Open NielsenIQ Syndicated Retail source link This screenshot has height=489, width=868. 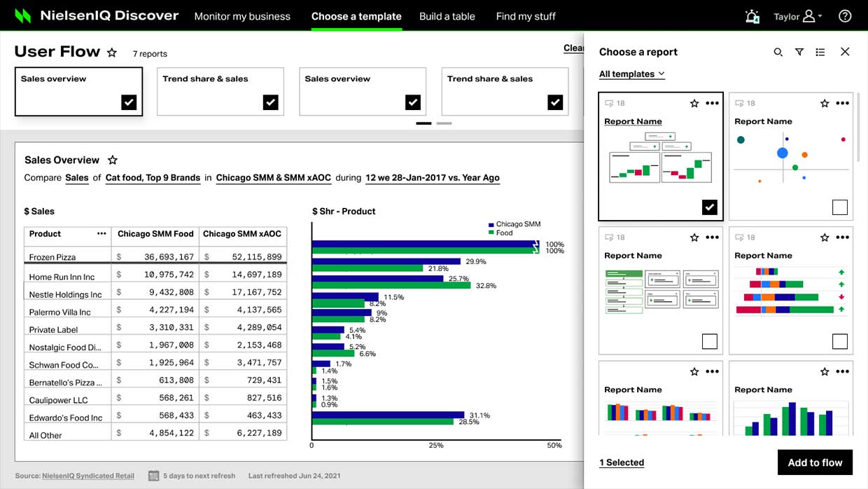[x=88, y=476]
